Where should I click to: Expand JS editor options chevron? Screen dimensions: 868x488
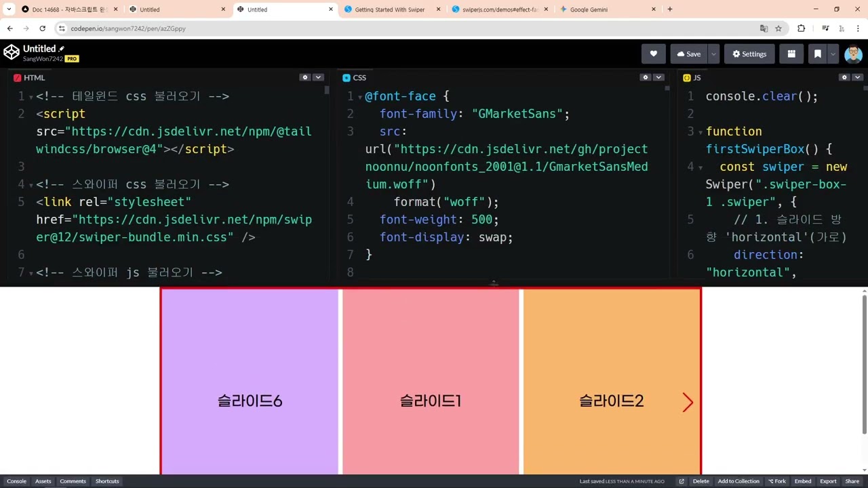click(x=857, y=77)
